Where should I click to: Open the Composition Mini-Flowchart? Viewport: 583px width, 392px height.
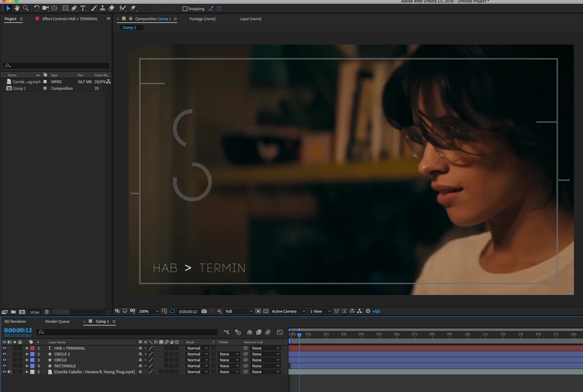click(x=226, y=333)
